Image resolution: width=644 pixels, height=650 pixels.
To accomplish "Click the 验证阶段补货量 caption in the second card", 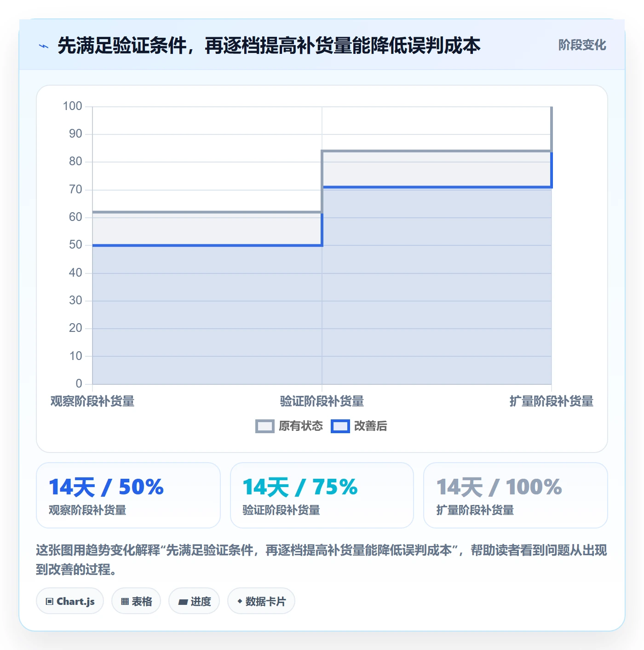I will (x=281, y=510).
